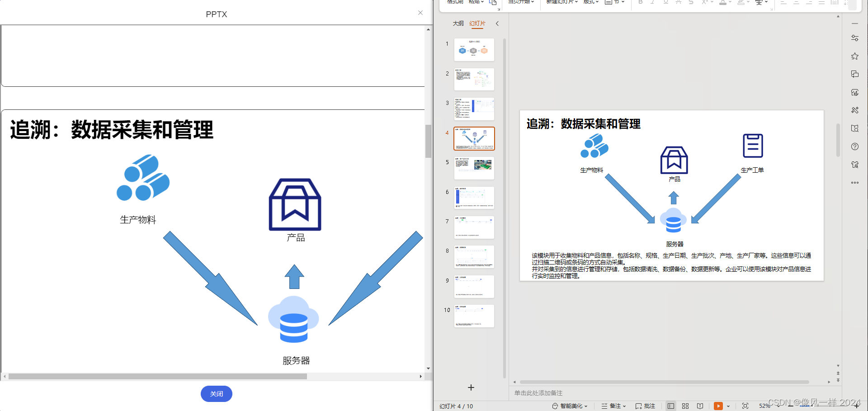Click cloud database icon in PPTX preview
The height and width of the screenshot is (411, 868).
point(293,319)
